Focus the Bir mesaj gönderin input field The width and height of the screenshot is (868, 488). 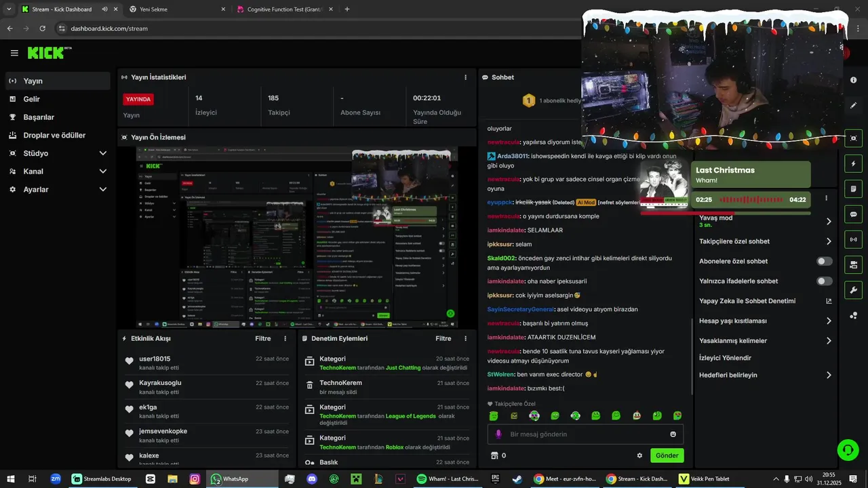585,434
